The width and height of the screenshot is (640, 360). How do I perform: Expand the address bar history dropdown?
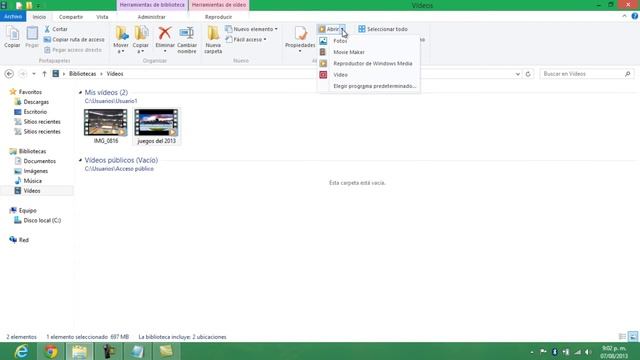click(x=518, y=74)
